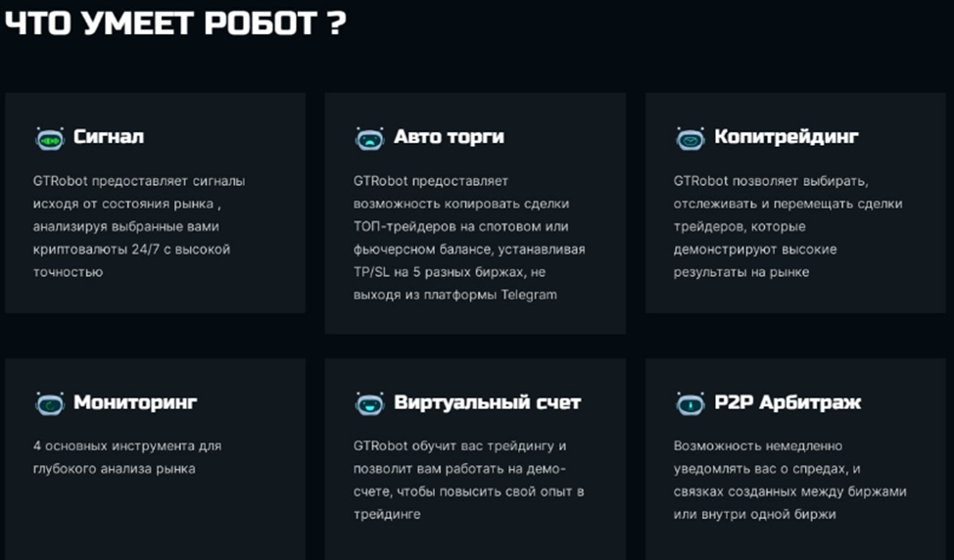
Task: Click the robot icon beside Мониторинг
Action: (x=49, y=402)
